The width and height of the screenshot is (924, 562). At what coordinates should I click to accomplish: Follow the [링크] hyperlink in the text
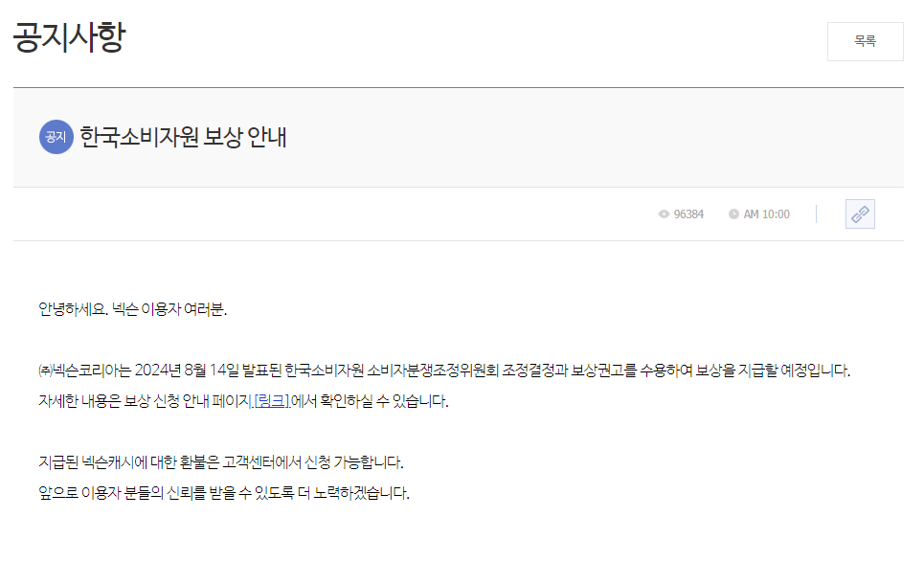click(272, 401)
